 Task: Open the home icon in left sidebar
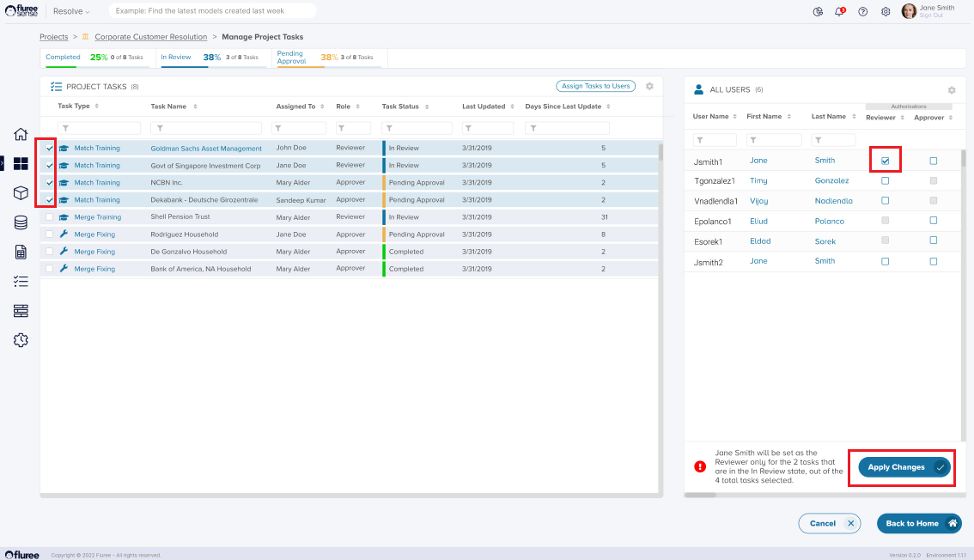[21, 134]
